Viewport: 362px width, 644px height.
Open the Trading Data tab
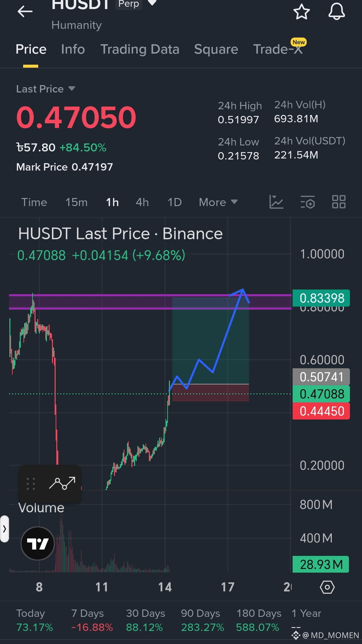[140, 49]
